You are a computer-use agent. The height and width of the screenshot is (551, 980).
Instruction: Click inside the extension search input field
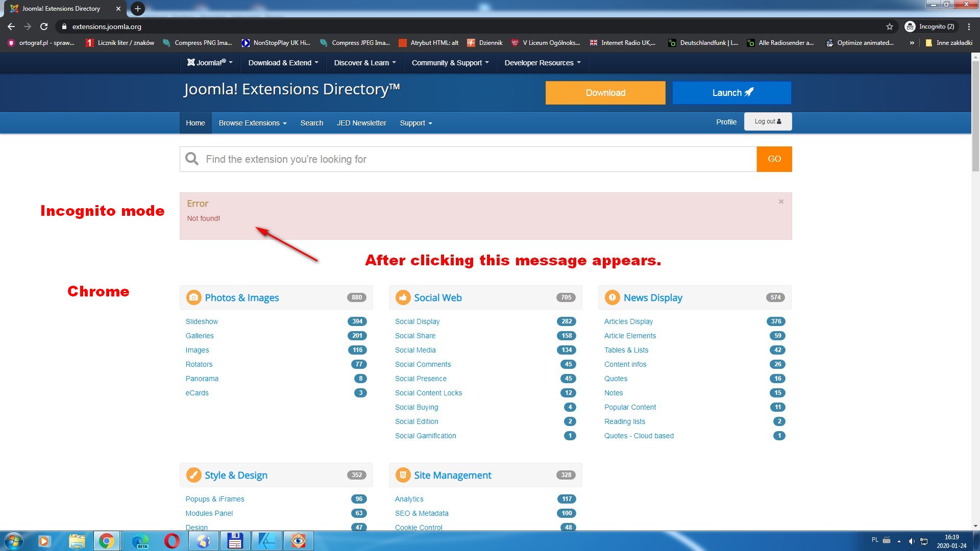tap(459, 159)
